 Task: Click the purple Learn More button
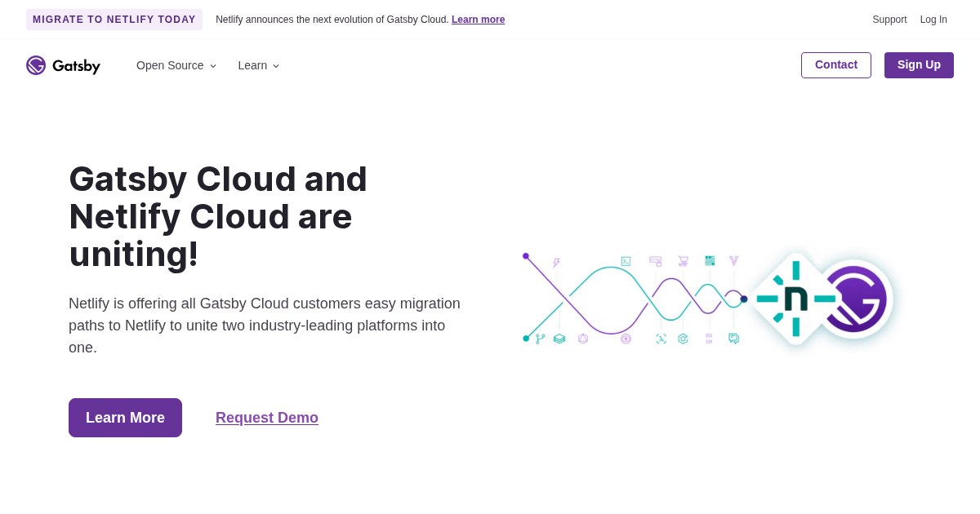125,418
